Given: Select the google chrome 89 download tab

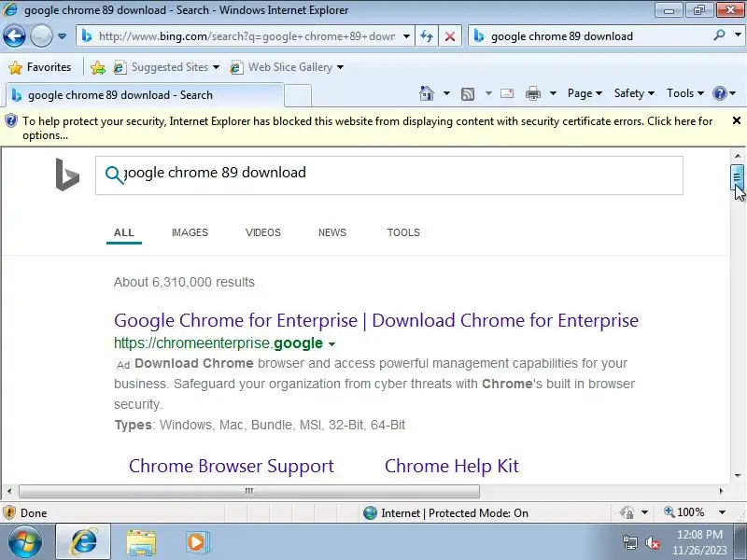Looking at the screenshot, I should pyautogui.click(x=145, y=95).
